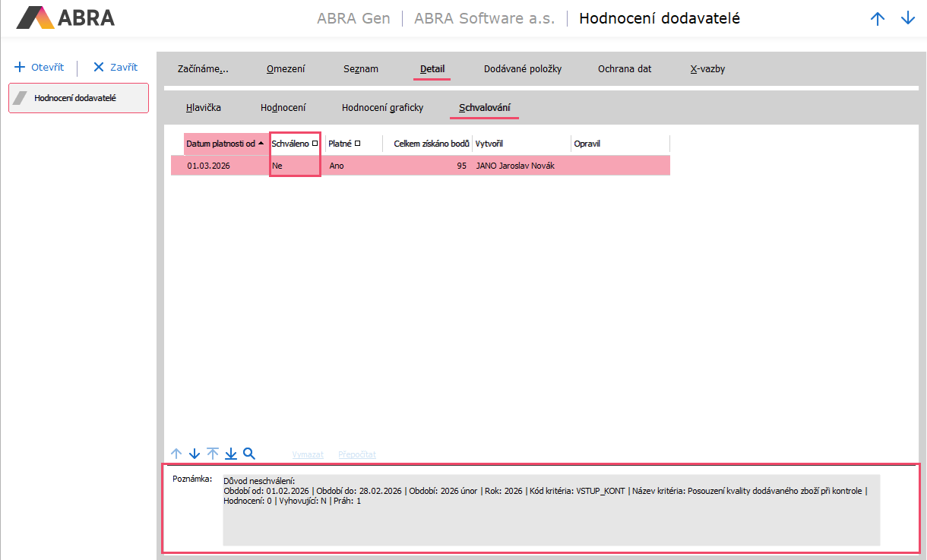Toggle the square box in Platné column header
The image size is (927, 560).
(x=357, y=143)
